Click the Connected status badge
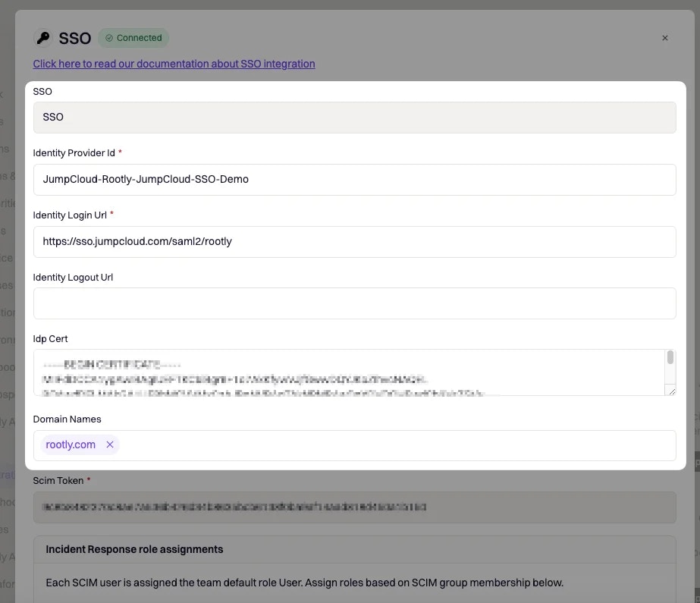Screen dimensions: 700x603 [x=133, y=38]
